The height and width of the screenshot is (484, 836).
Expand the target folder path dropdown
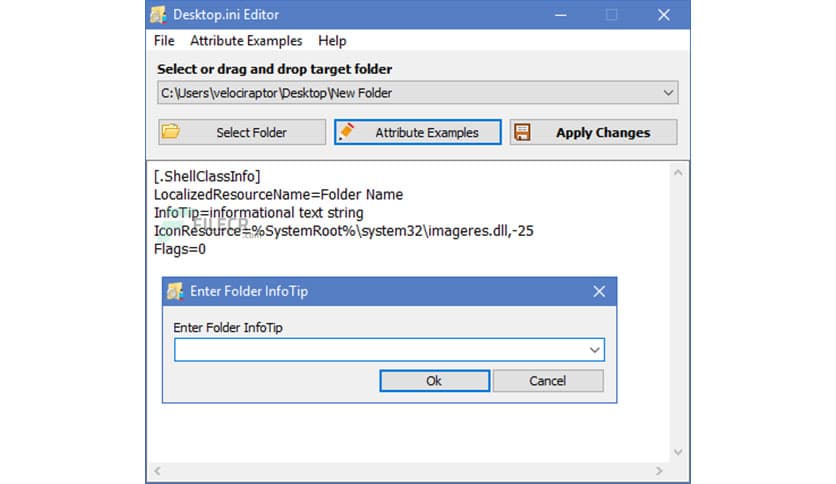coord(668,93)
